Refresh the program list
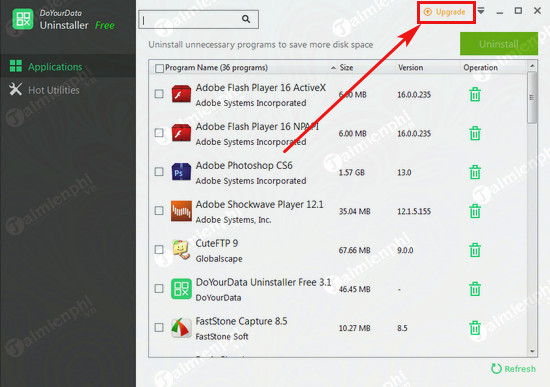550x387 pixels. [x=514, y=368]
